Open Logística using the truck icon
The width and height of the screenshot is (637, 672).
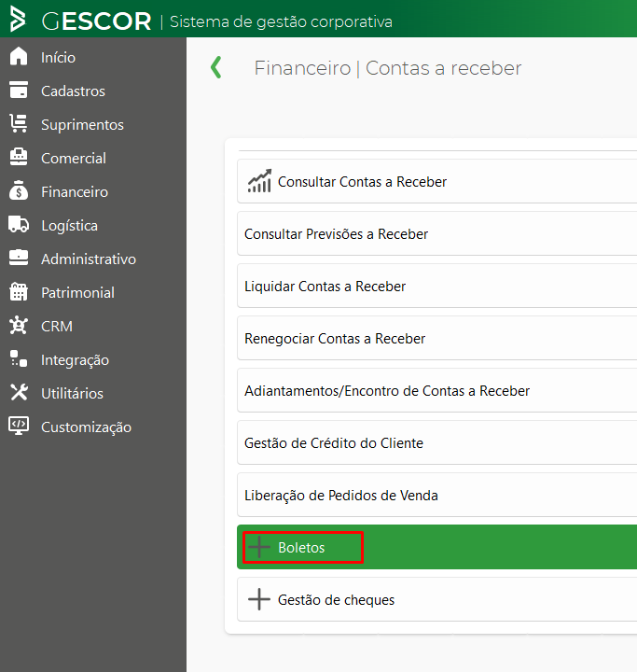click(19, 225)
